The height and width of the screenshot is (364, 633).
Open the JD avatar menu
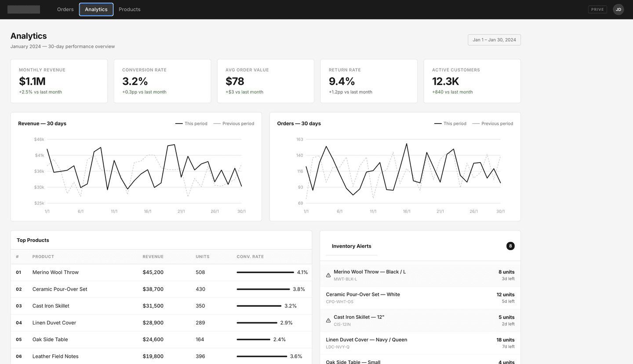[x=618, y=9]
